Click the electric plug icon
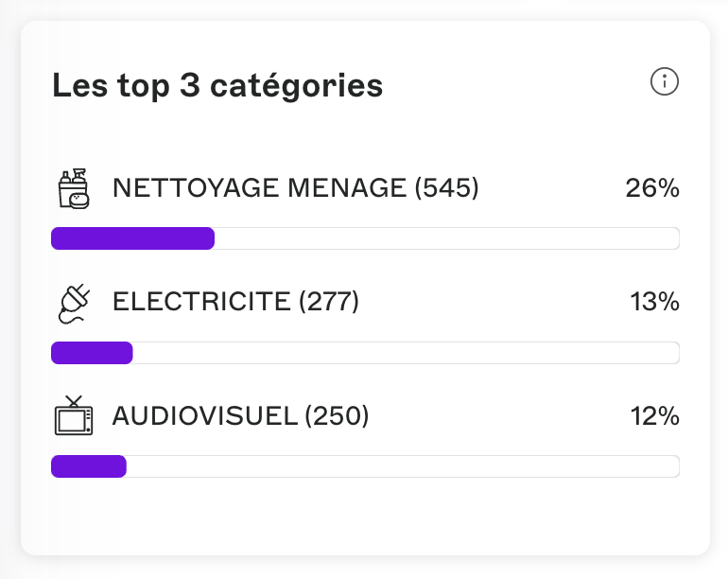This screenshot has height=579, width=728. point(75,304)
